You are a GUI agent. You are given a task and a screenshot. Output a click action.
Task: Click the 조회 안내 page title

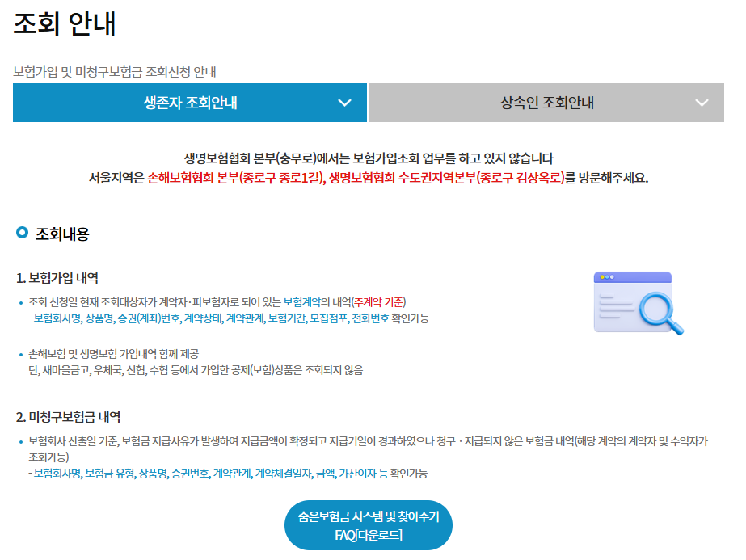click(65, 23)
